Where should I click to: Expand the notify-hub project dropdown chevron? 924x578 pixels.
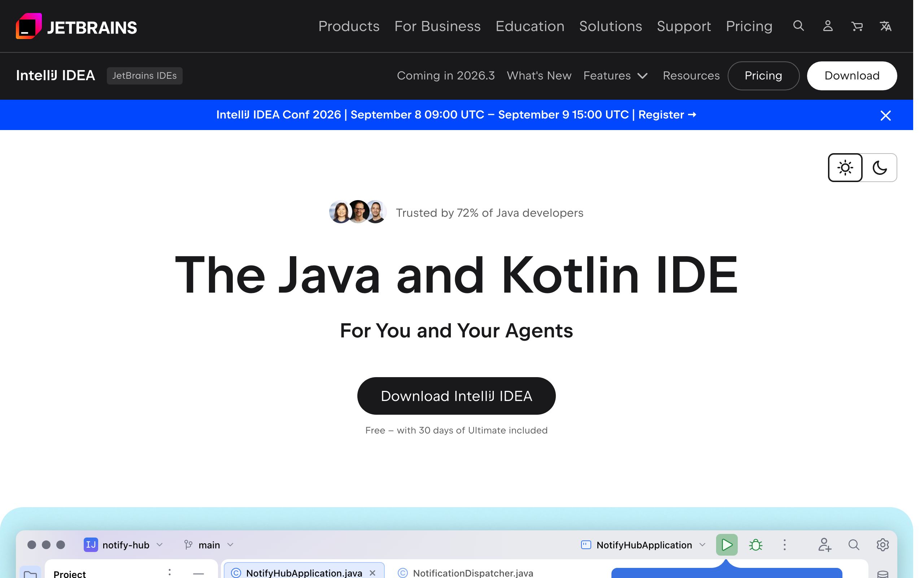(160, 545)
